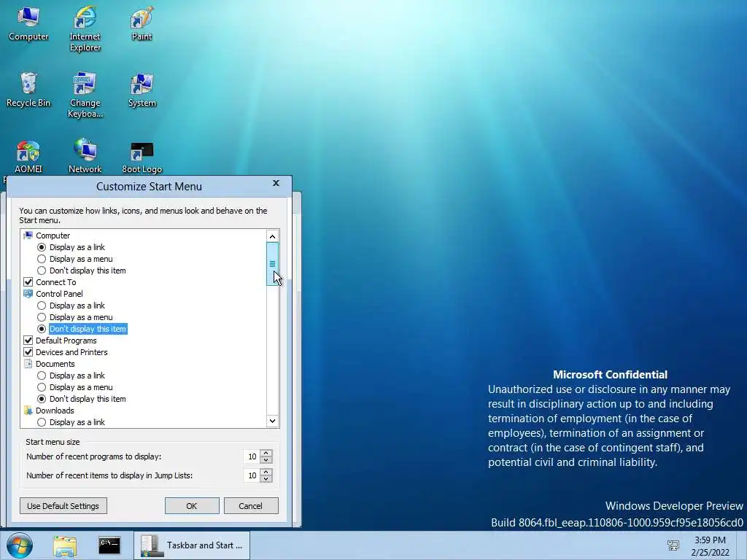Decrease recent items in Jump Lists
Screen dimensions: 747x560
pos(266,479)
